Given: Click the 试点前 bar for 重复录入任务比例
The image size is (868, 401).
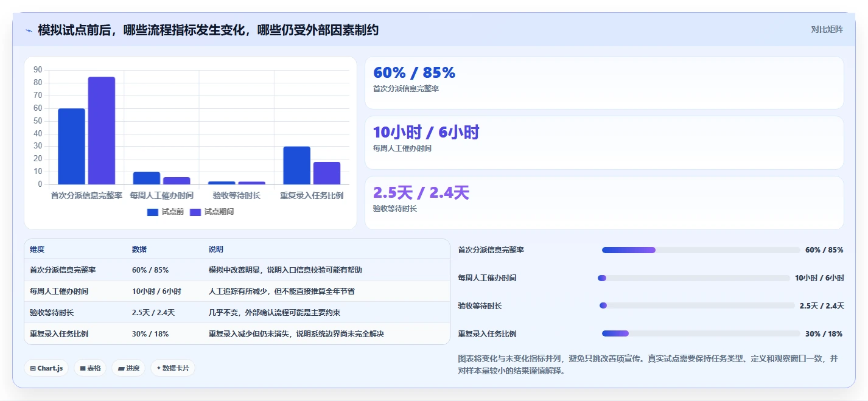Looking at the screenshot, I should click(x=296, y=166).
